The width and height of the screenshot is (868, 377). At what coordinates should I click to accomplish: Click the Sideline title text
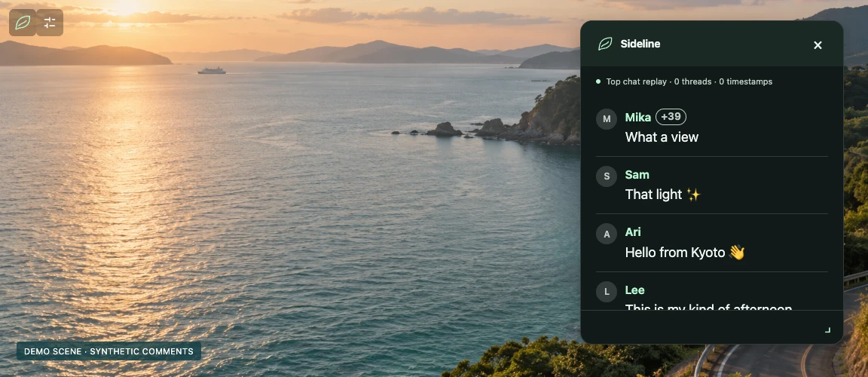(640, 44)
